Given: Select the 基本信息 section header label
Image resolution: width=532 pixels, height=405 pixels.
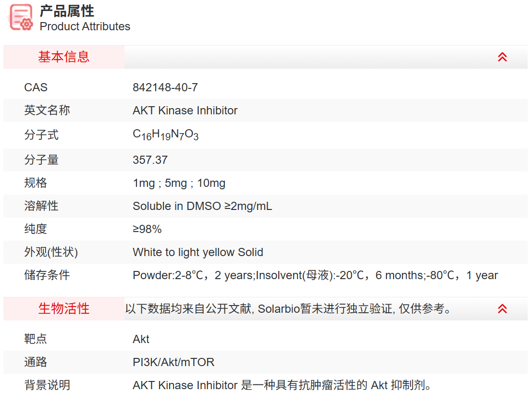Looking at the screenshot, I should coord(64,57).
